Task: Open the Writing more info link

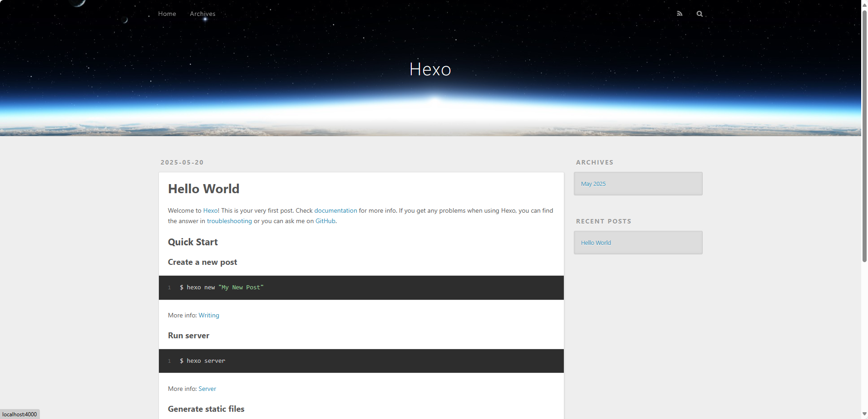Action: (209, 315)
